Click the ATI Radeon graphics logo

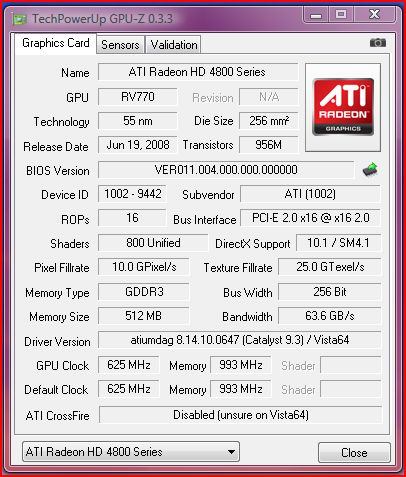(343, 107)
